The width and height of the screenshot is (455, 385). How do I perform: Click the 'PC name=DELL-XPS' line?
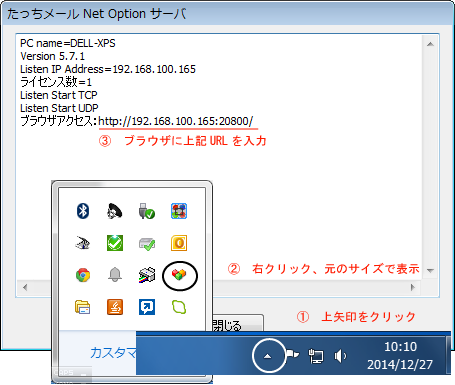[x=68, y=43]
